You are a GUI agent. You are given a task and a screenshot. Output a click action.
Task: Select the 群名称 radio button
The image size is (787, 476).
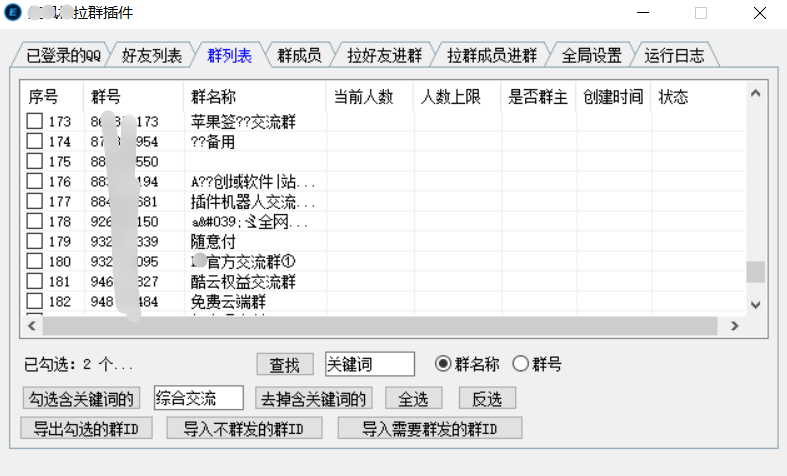click(443, 364)
